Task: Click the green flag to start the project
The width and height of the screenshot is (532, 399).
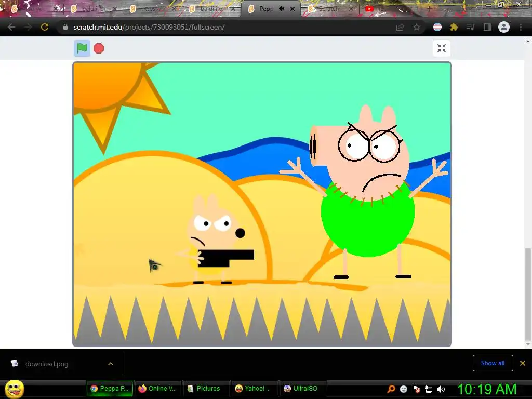Action: (x=82, y=48)
